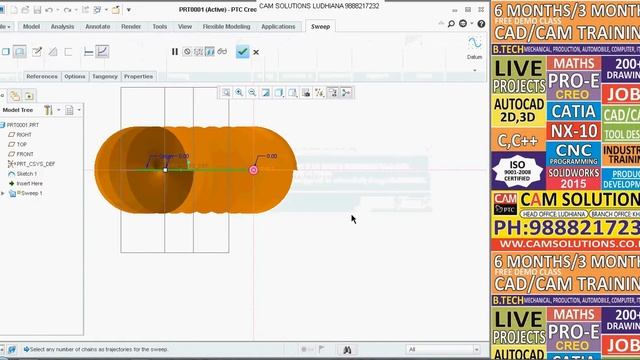Open the Undo history dropdown arrow
Screen dimensions: 640x360
point(58,10)
